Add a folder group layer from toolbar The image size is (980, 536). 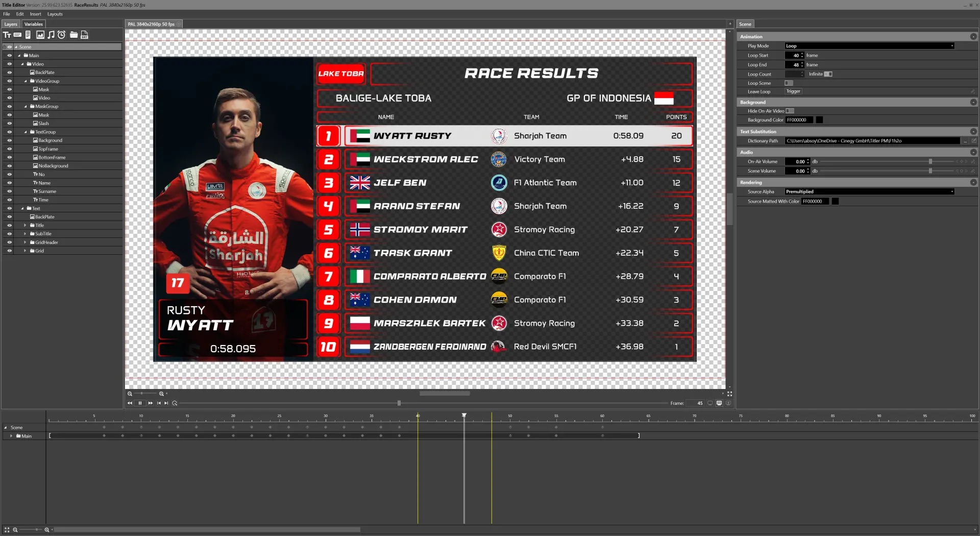(x=74, y=35)
